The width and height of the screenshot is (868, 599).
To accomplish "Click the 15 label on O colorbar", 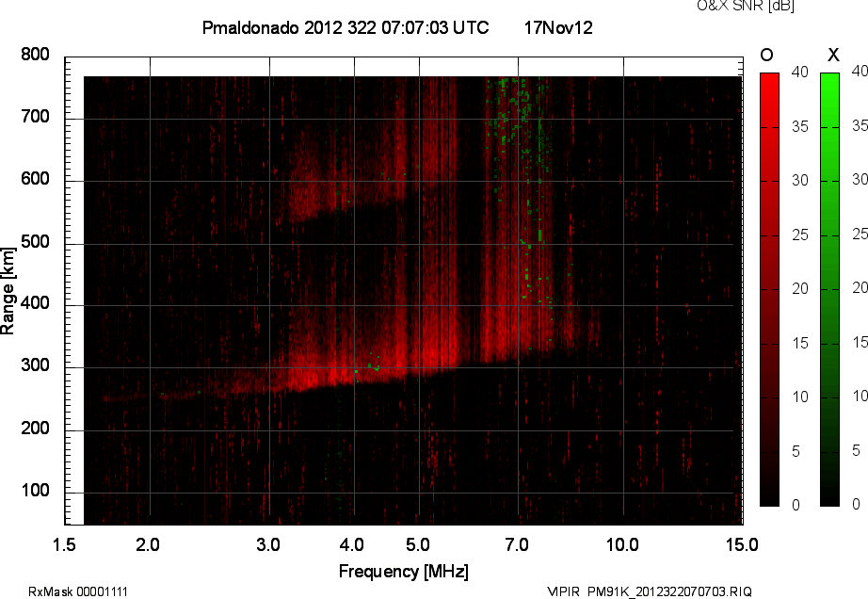I will 800,343.
